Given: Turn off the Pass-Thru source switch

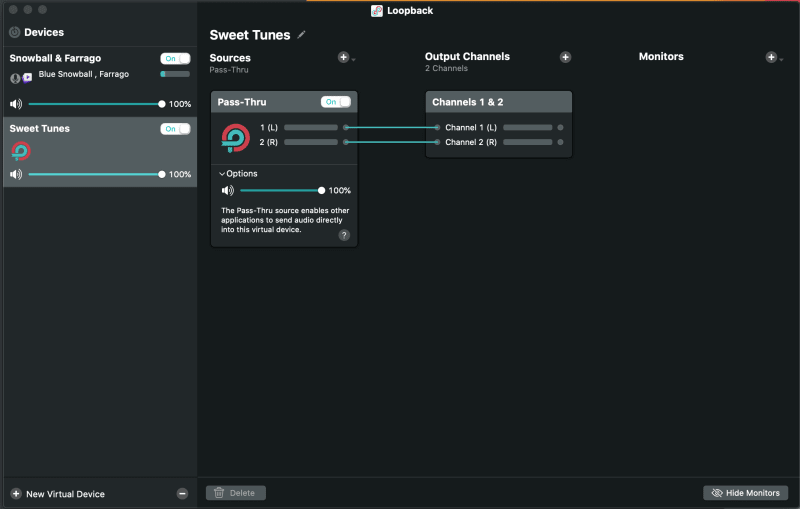Looking at the screenshot, I should pos(336,102).
